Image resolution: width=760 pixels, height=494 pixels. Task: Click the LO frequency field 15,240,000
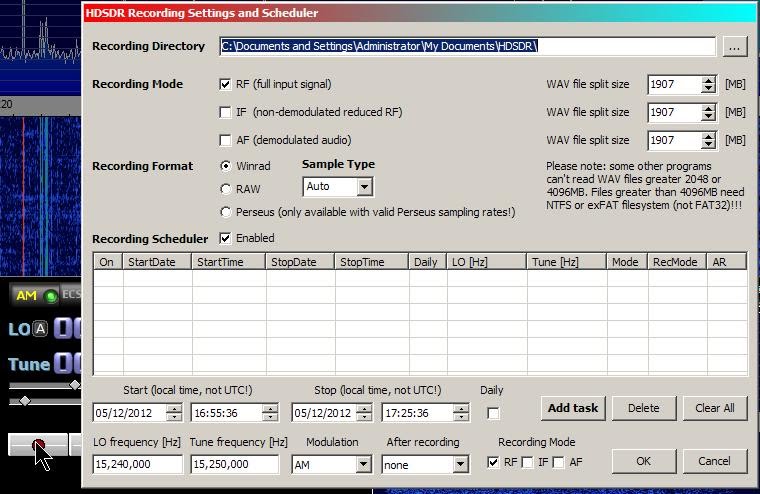click(138, 464)
